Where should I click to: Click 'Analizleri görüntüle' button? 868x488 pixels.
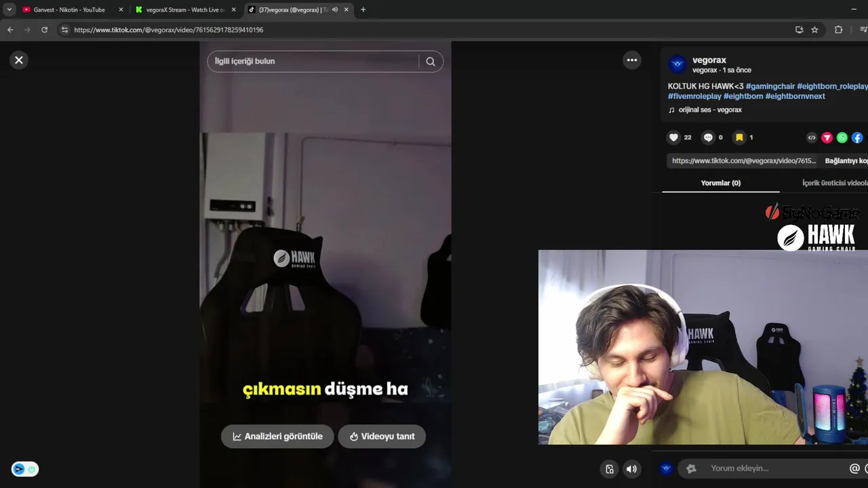point(277,436)
